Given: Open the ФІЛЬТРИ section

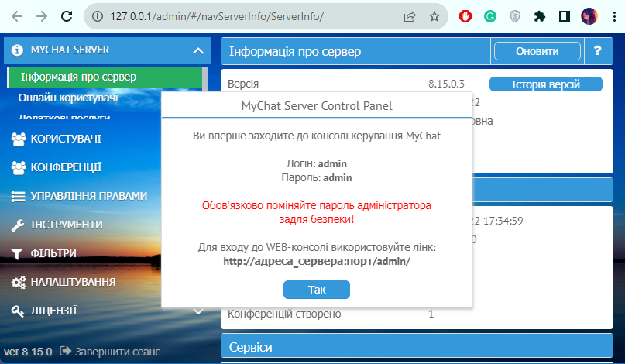Looking at the screenshot, I should (x=53, y=253).
